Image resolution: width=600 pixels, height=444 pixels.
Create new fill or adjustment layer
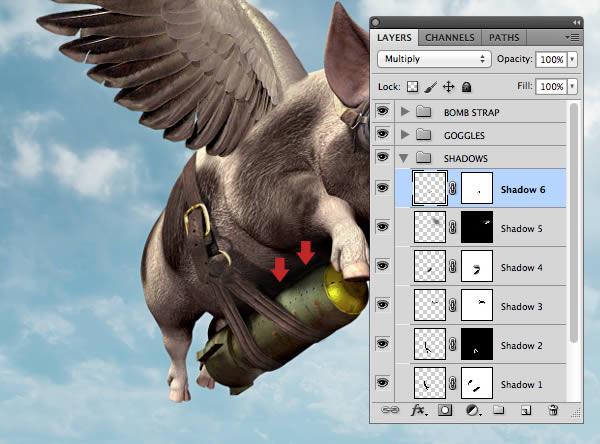point(473,411)
